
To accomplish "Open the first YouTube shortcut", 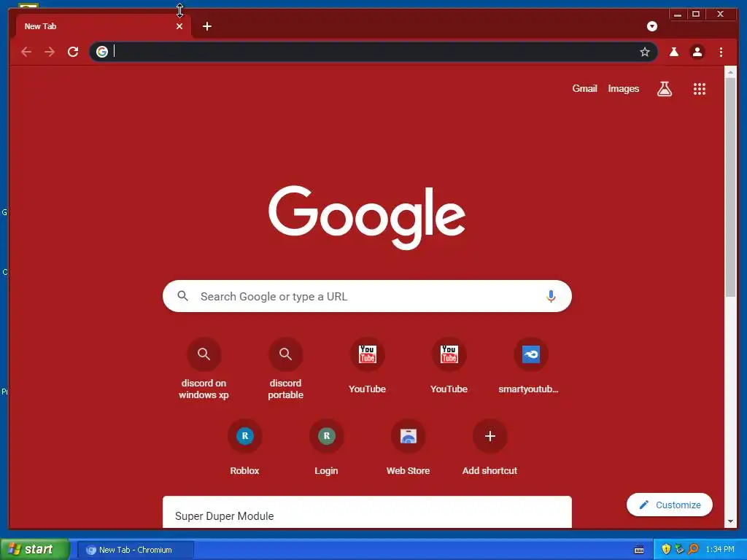I will click(368, 367).
